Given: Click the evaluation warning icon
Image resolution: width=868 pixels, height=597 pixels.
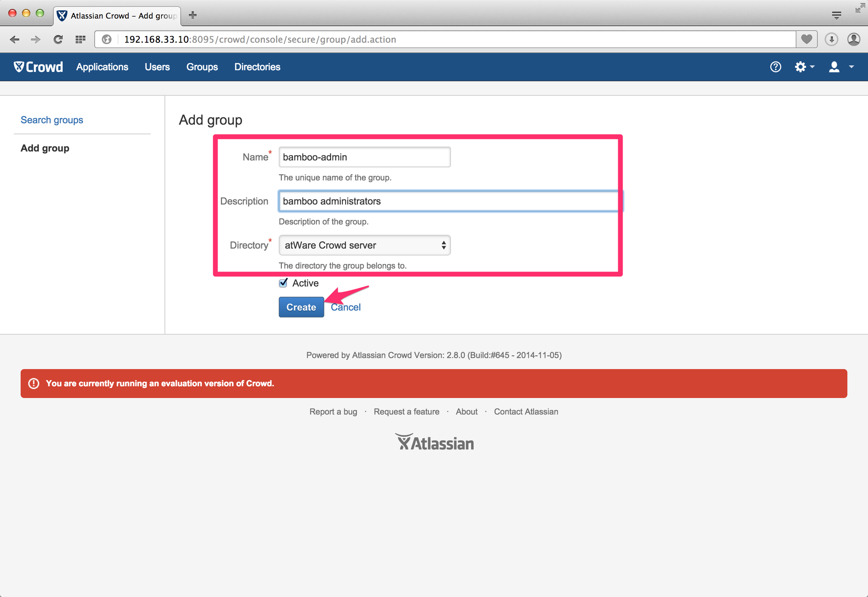Looking at the screenshot, I should click(x=34, y=383).
